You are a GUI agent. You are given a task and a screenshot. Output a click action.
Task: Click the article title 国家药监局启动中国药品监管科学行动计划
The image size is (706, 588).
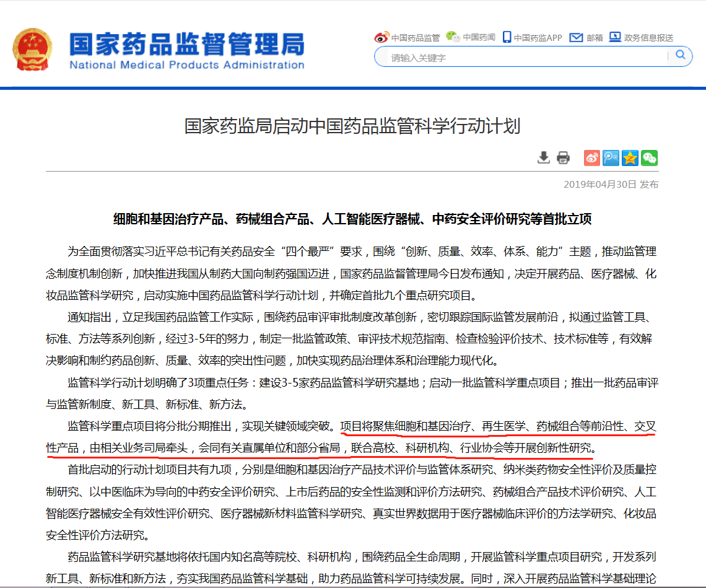click(352, 126)
